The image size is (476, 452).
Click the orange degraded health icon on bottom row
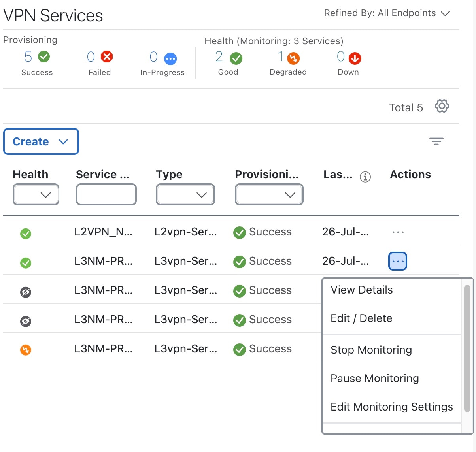click(x=26, y=350)
